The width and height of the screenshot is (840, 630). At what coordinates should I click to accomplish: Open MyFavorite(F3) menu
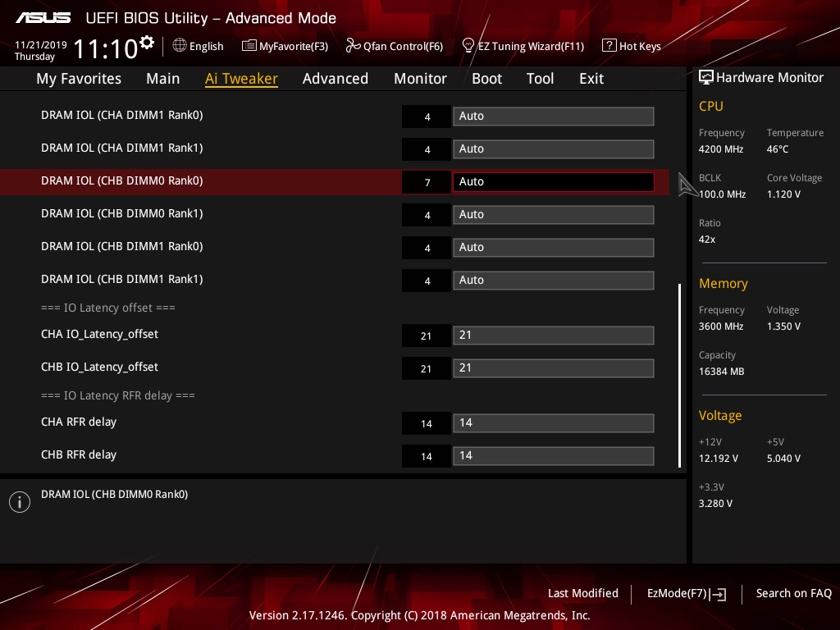pos(285,46)
